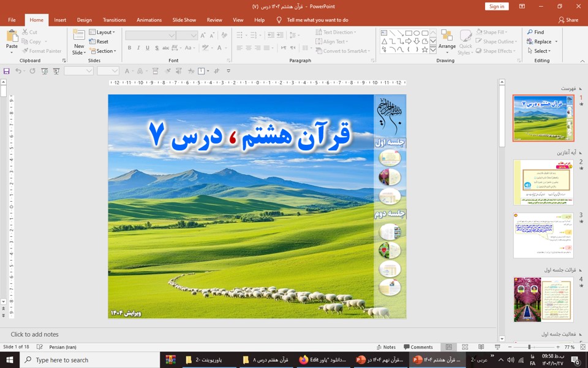Toggle Normal view button in status bar
The height and width of the screenshot is (368, 588).
449,347
